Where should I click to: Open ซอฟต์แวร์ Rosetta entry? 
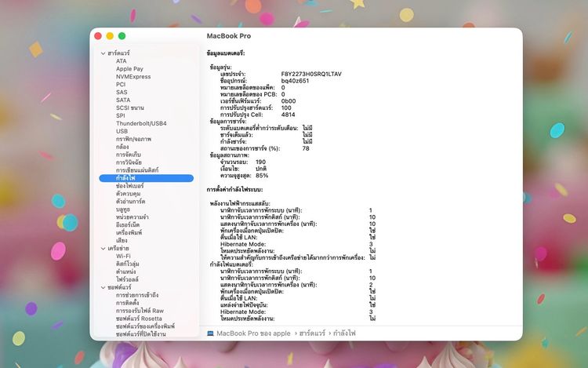[139, 319]
